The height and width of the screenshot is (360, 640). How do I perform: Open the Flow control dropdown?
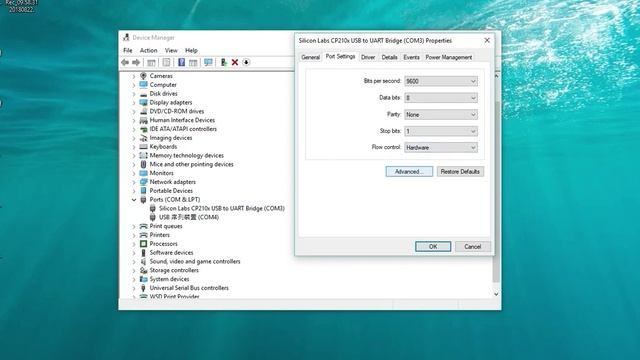click(441, 147)
